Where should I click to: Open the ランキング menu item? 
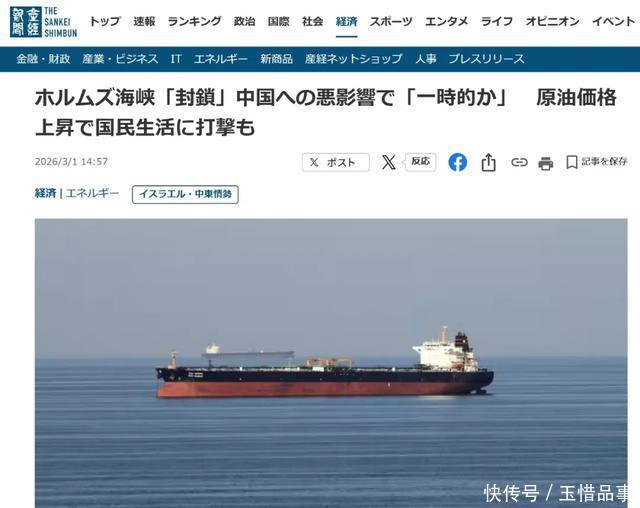coord(195,21)
